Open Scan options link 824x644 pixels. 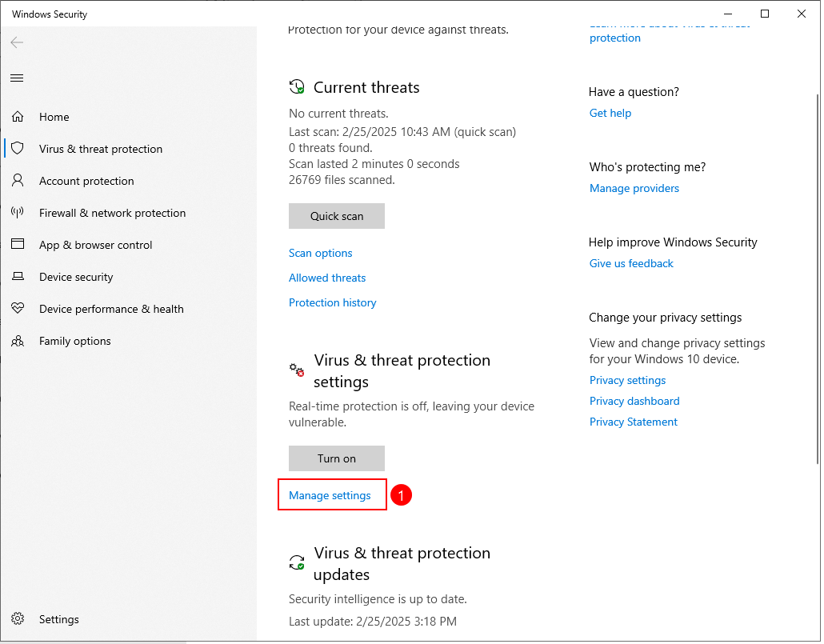tap(321, 254)
